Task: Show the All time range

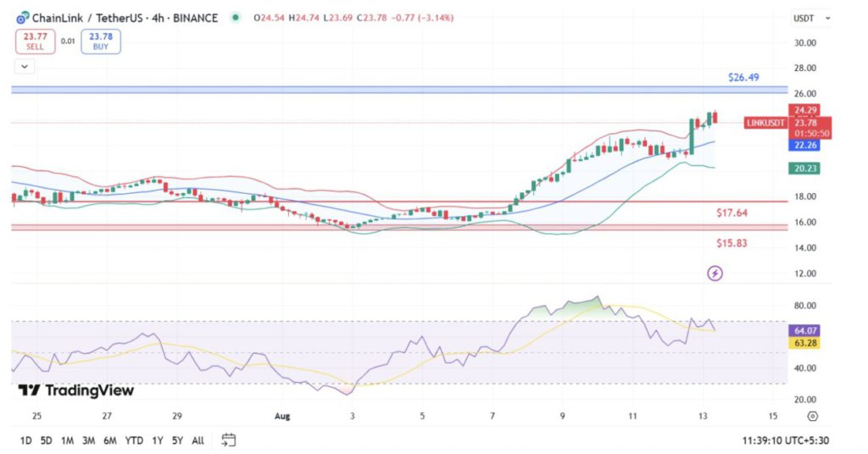Action: tap(198, 440)
